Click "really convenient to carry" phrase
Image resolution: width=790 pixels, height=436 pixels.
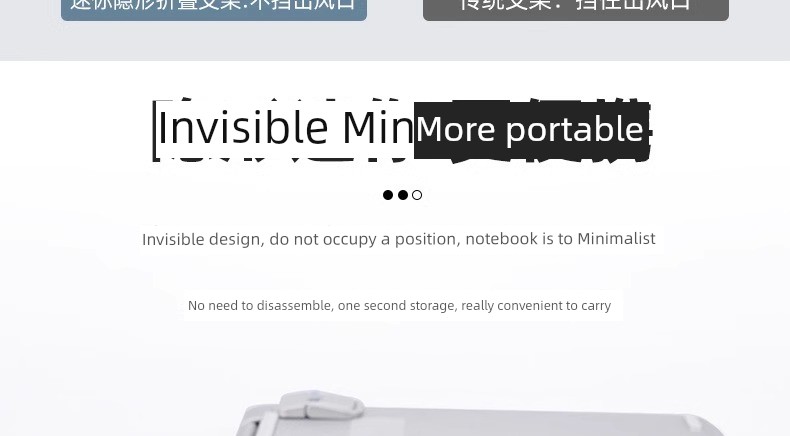(536, 305)
